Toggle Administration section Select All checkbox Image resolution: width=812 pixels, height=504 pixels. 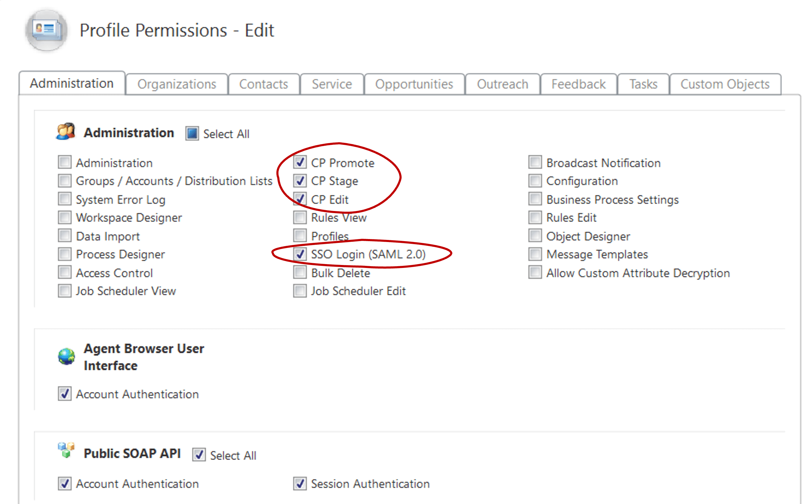pyautogui.click(x=192, y=133)
